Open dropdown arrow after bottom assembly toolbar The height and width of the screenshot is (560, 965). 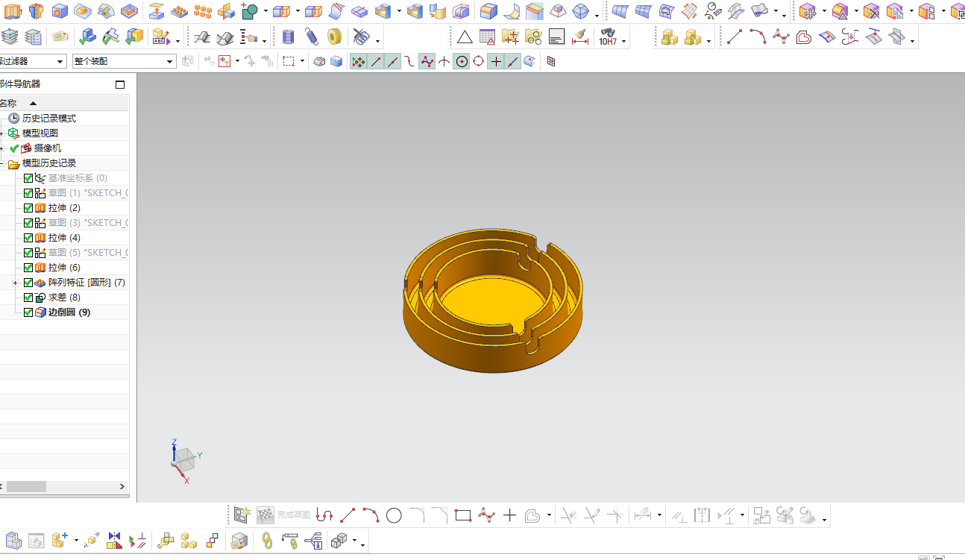[362, 544]
